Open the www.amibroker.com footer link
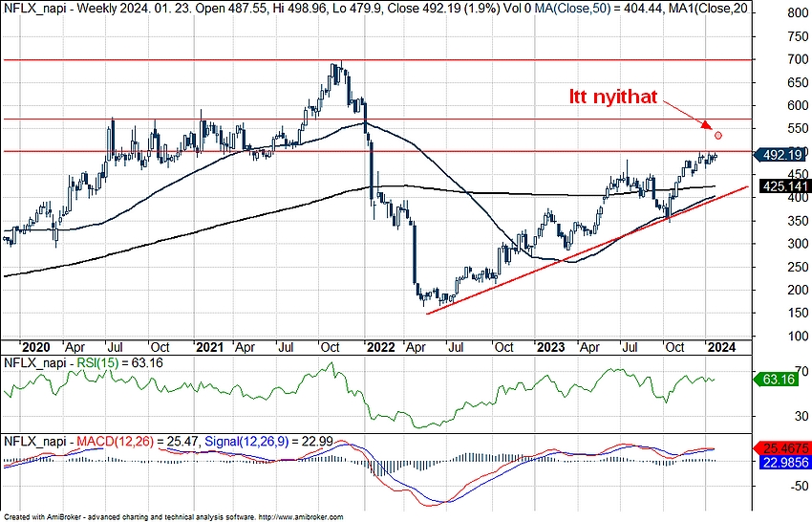812x522 pixels. pos(300,517)
